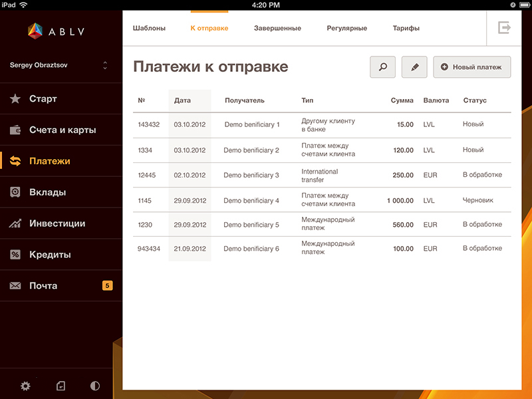Click Demo benificiary 4 recipient
Image resolution: width=532 pixels, height=399 pixels.
tap(251, 201)
